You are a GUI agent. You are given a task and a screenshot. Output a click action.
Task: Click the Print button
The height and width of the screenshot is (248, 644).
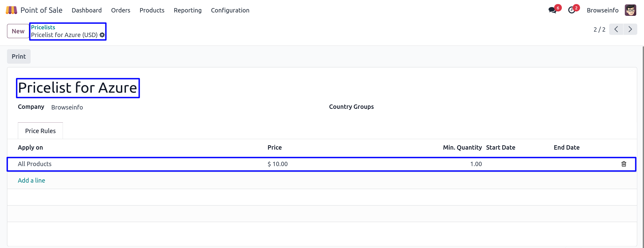[x=19, y=57]
